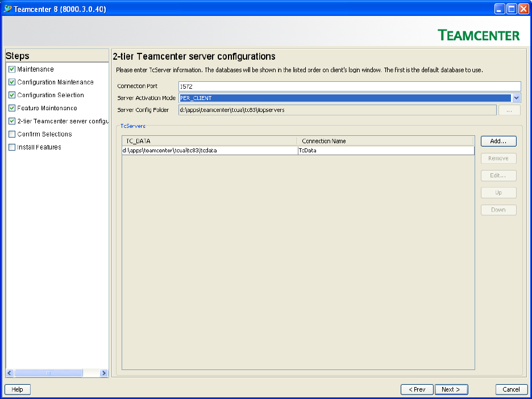Click the Remove button
The width and height of the screenshot is (532, 399).
click(x=498, y=159)
